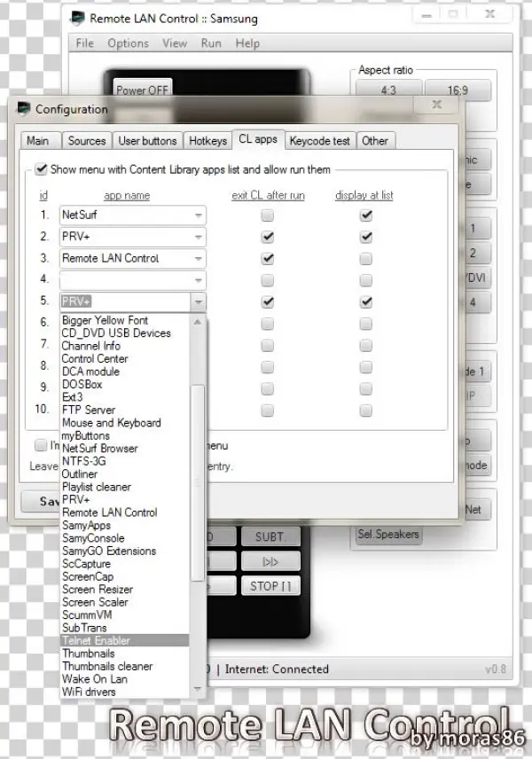The height and width of the screenshot is (759, 532).
Task: Open the empty row 4 app dropdown
Action: click(x=199, y=280)
